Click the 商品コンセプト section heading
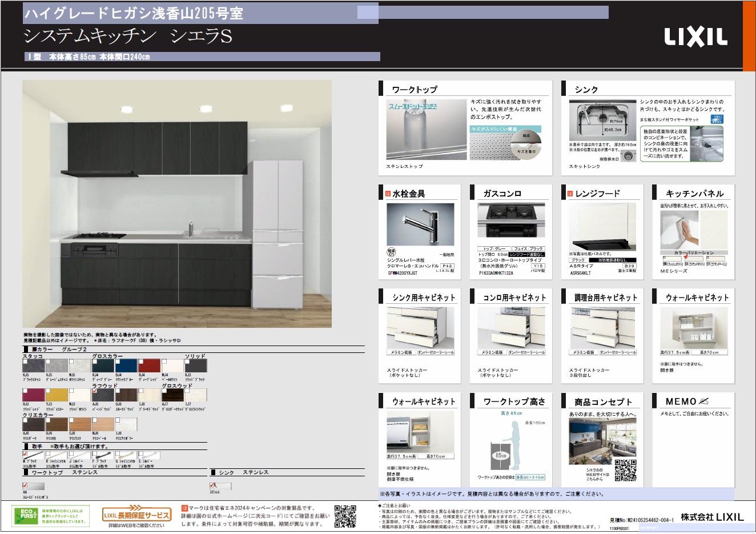The width and height of the screenshot is (756, 534). coord(603,401)
